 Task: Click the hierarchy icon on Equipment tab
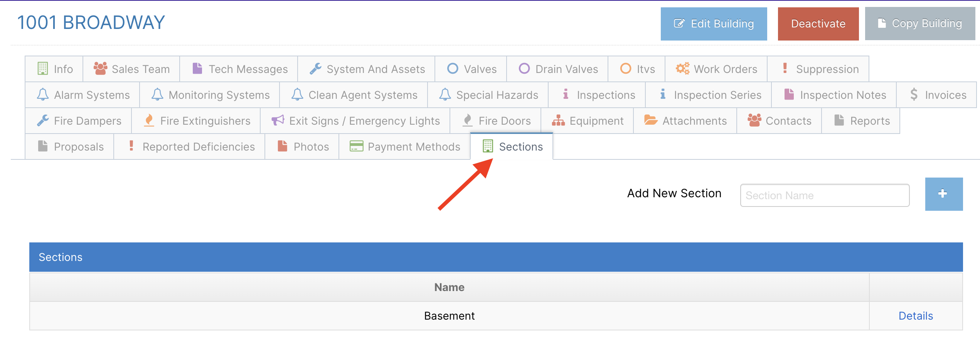(x=558, y=120)
